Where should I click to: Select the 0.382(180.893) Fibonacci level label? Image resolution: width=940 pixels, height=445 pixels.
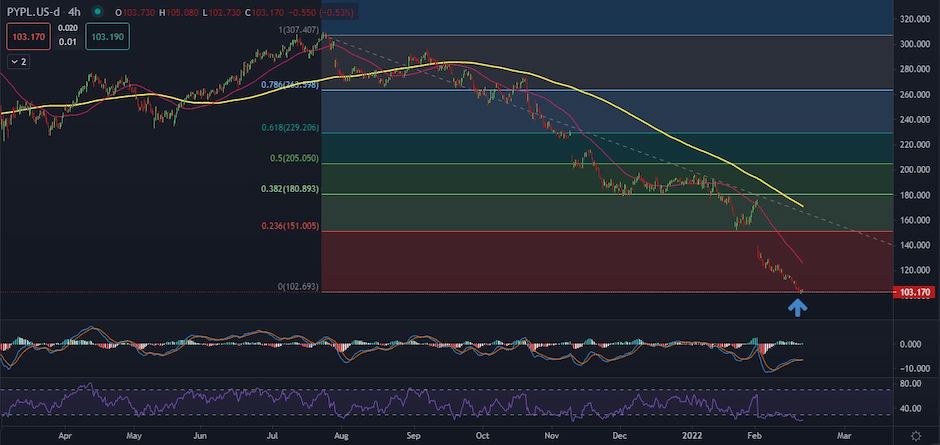tap(292, 188)
